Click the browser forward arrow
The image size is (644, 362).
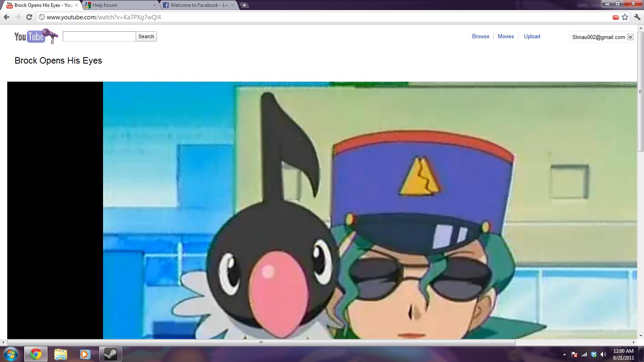point(18,17)
